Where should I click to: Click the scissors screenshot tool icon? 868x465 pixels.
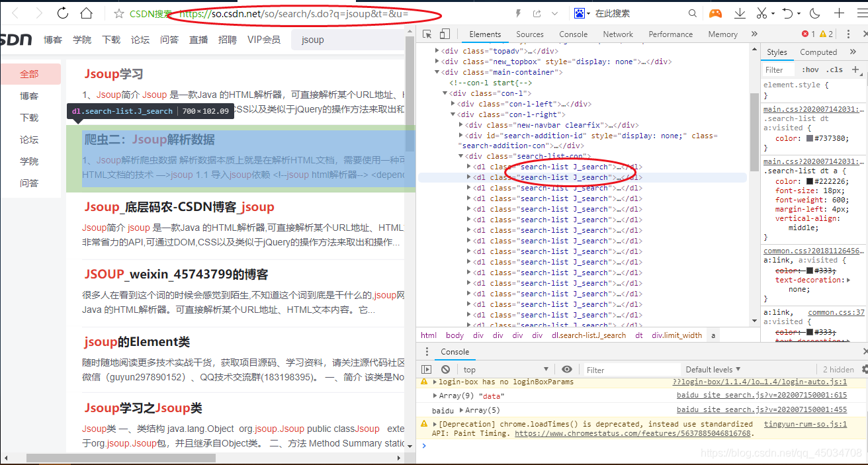tap(761, 13)
